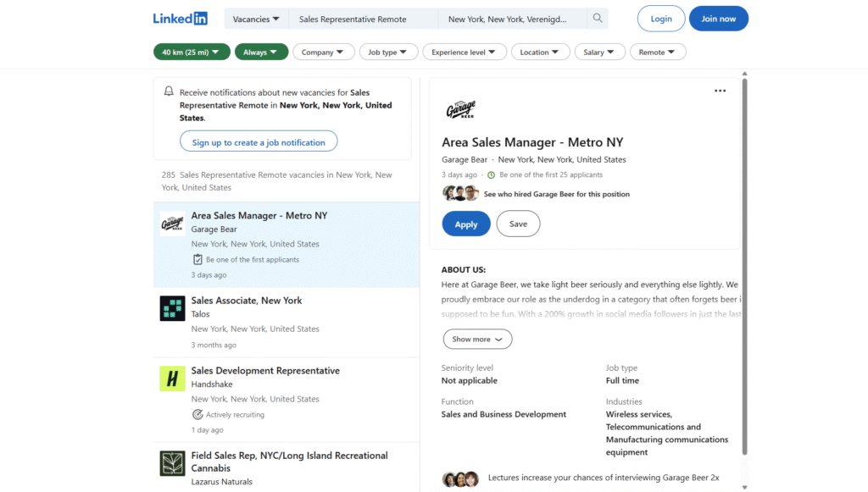This screenshot has width=868, height=492.
Task: Open the three-dots job options menu
Action: (720, 91)
